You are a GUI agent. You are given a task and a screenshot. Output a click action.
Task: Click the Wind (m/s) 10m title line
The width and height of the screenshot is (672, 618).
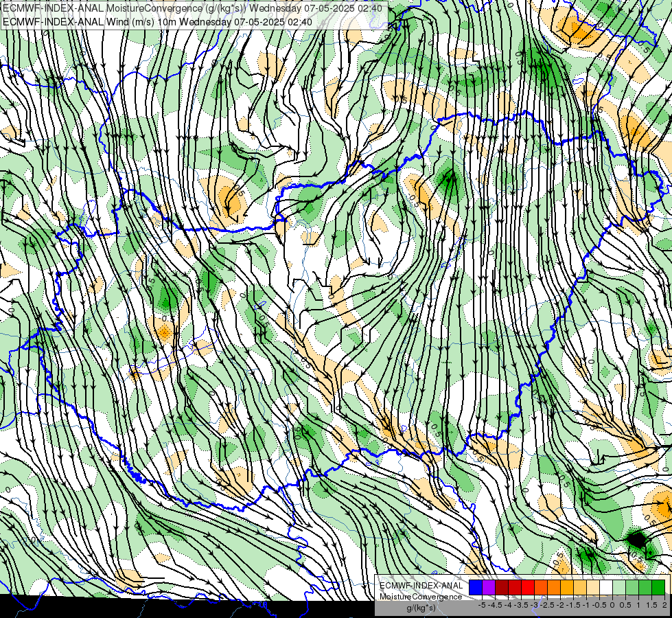click(x=157, y=21)
